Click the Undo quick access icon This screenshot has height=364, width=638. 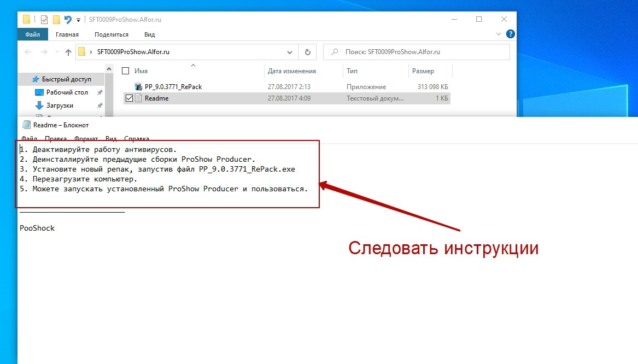[68, 19]
